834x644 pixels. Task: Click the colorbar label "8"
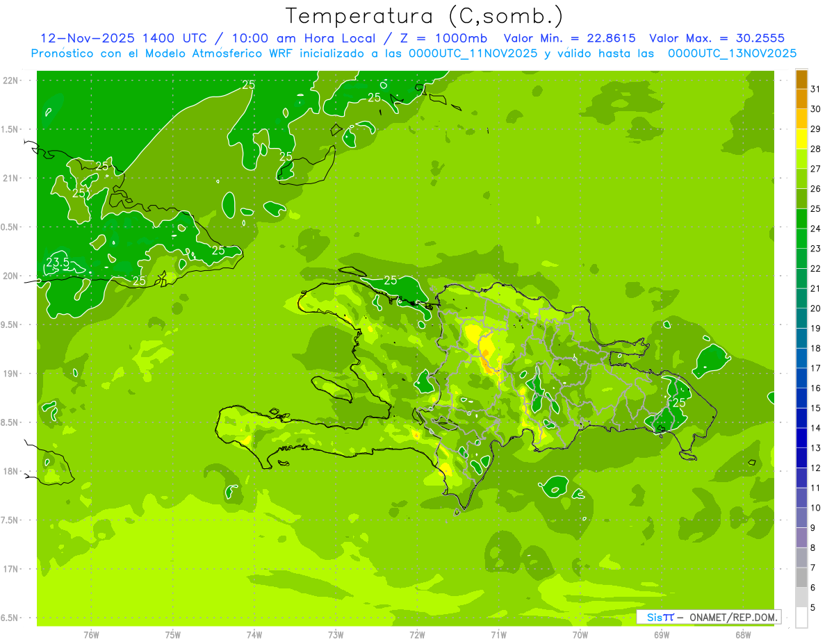coord(813,547)
